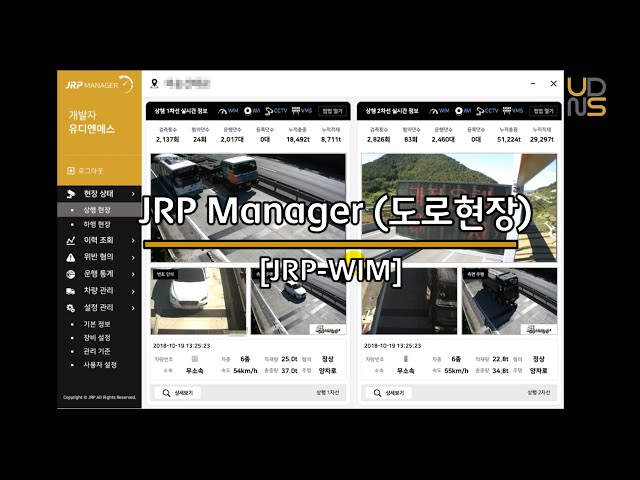Click the 55km/h speed value
This screenshot has height=480, width=640.
[x=457, y=371]
